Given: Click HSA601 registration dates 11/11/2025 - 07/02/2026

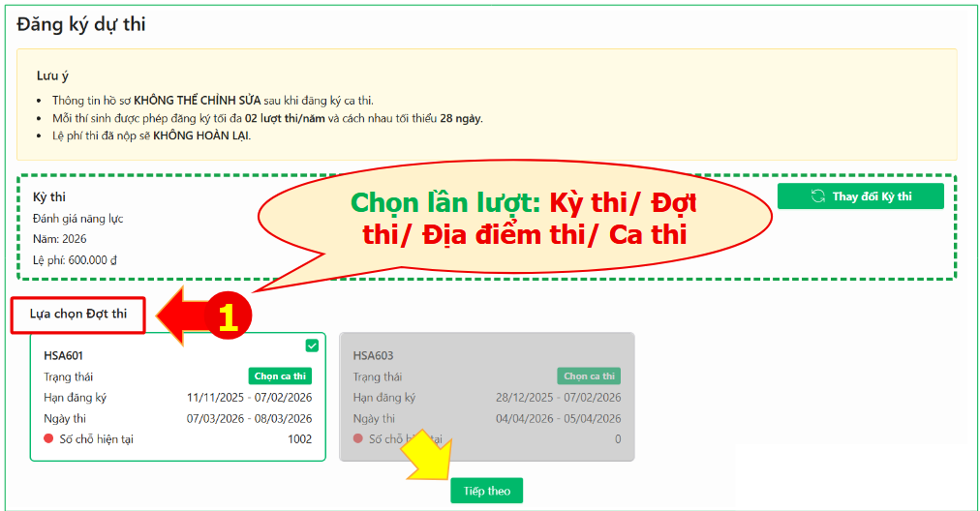Looking at the screenshot, I should (249, 398).
